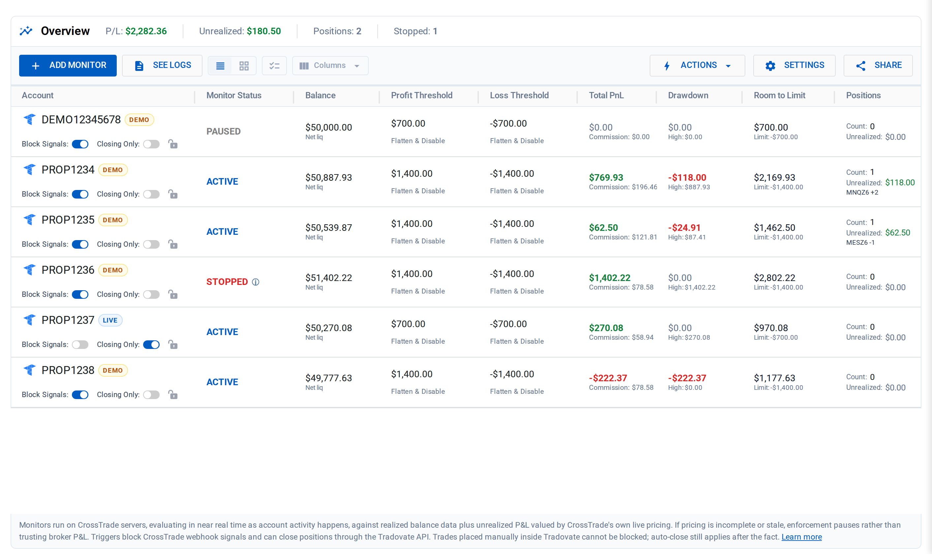Enable Closing Only for PROP1236
This screenshot has width=932, height=560.
point(151,295)
